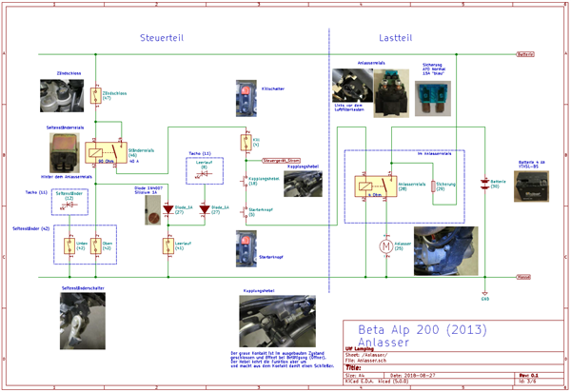The image size is (571, 392).
Task: Click the Zündschloss (47) switch symbol
Action: 96,96
